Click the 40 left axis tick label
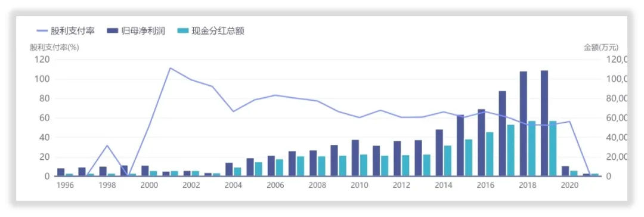The height and width of the screenshot is (217, 644). click(x=45, y=137)
